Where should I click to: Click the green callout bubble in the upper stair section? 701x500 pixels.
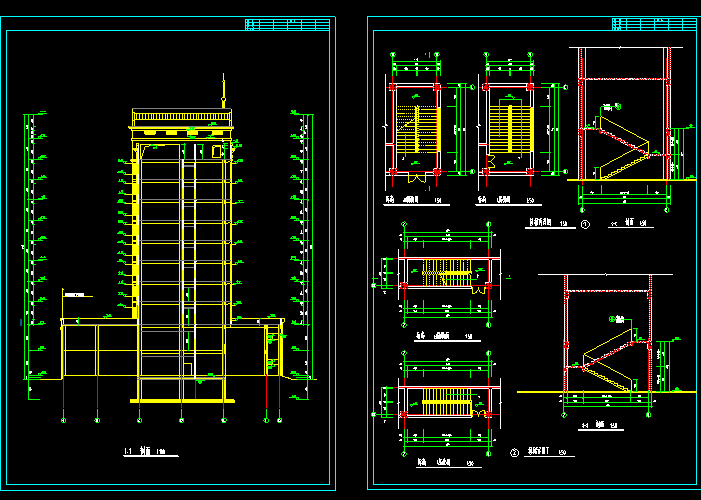pyautogui.click(x=618, y=106)
